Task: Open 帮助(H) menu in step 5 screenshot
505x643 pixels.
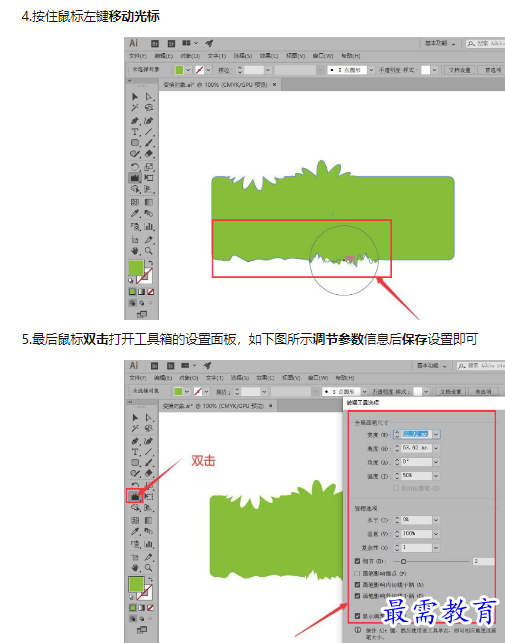Action: 345,377
